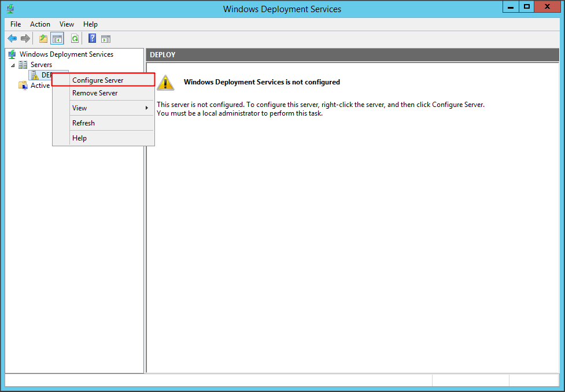Viewport: 565px width, 392px height.
Task: Open Help via the question mark icon
Action: [x=92, y=39]
